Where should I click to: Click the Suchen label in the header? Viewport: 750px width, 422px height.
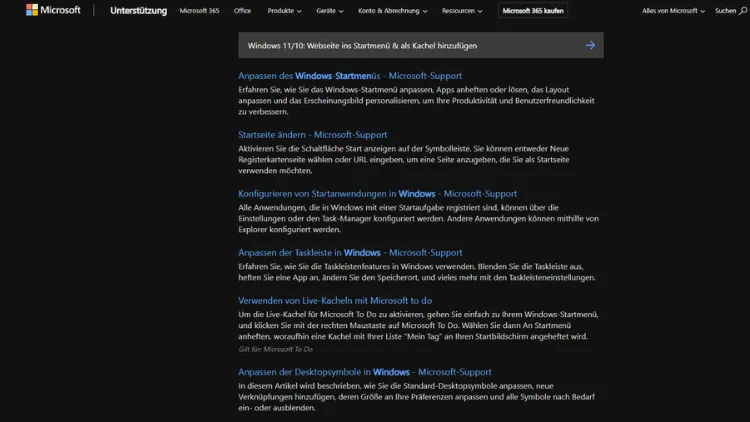(x=725, y=11)
